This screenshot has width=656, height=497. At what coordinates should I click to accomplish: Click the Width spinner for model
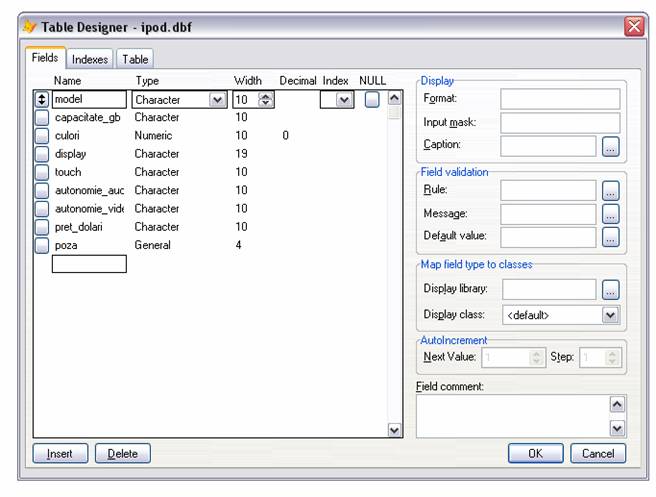click(265, 99)
